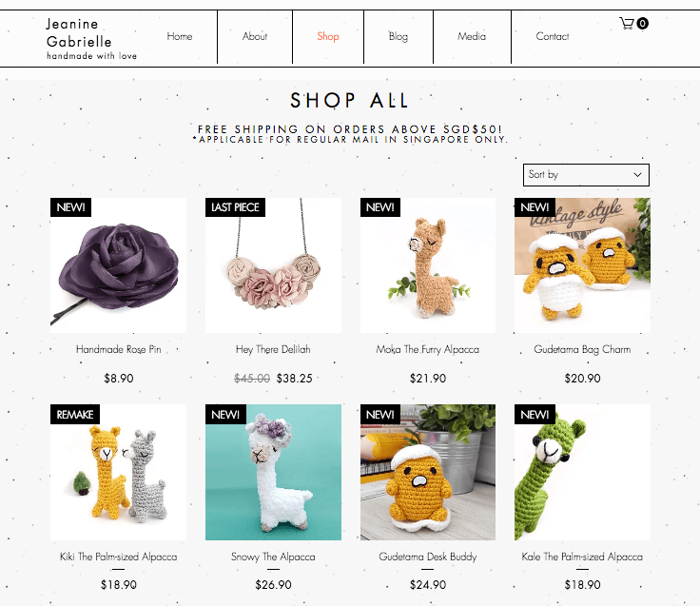This screenshot has width=700, height=606.
Task: Open the Media menu item
Action: pyautogui.click(x=472, y=36)
